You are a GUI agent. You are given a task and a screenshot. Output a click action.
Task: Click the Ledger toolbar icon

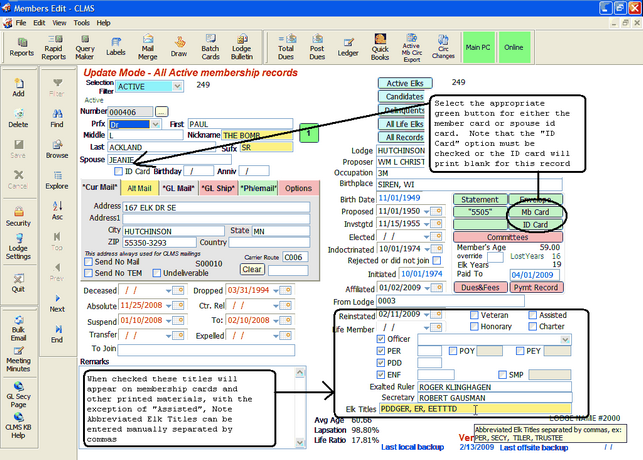pyautogui.click(x=350, y=46)
